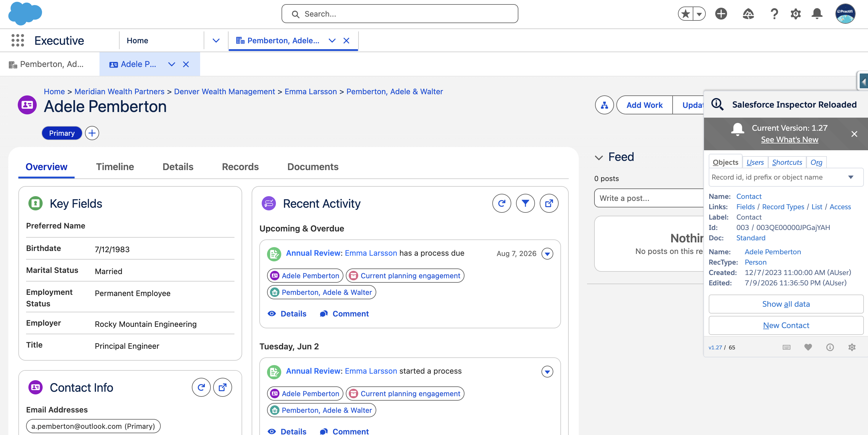Open Emma Larsson breadcrumb link
Screen dimensions: 868x435
pos(311,91)
